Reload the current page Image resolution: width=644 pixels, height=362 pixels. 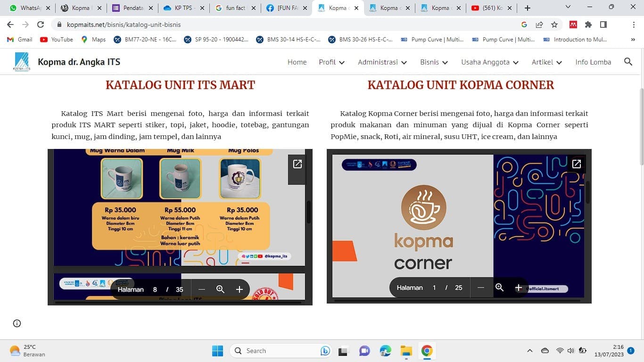coord(41,25)
